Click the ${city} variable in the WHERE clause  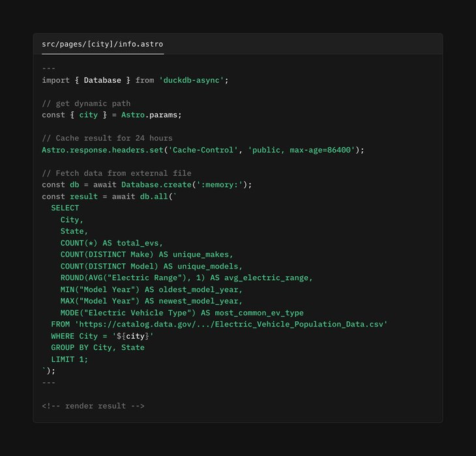(x=135, y=336)
